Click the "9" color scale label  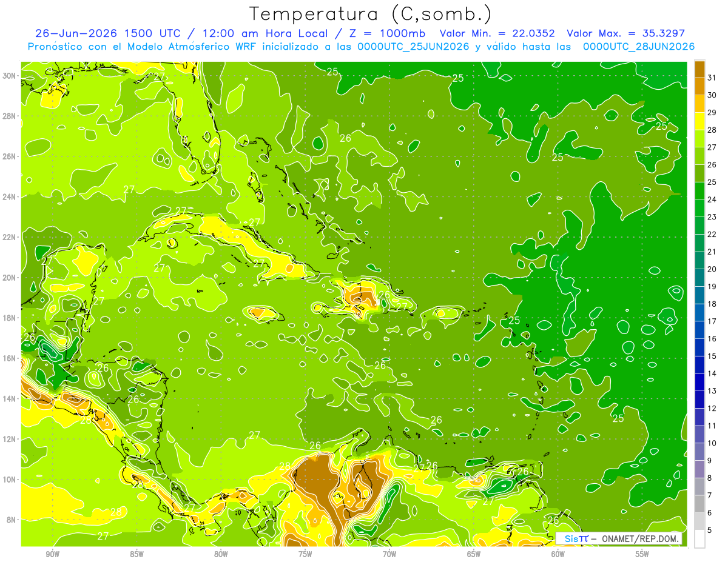tap(710, 461)
